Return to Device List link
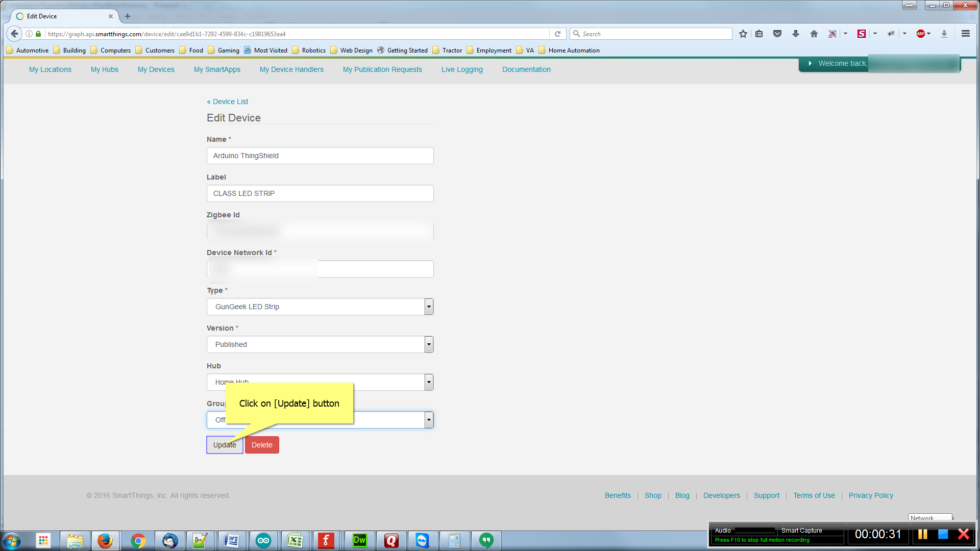The width and height of the screenshot is (980, 551). (x=228, y=102)
